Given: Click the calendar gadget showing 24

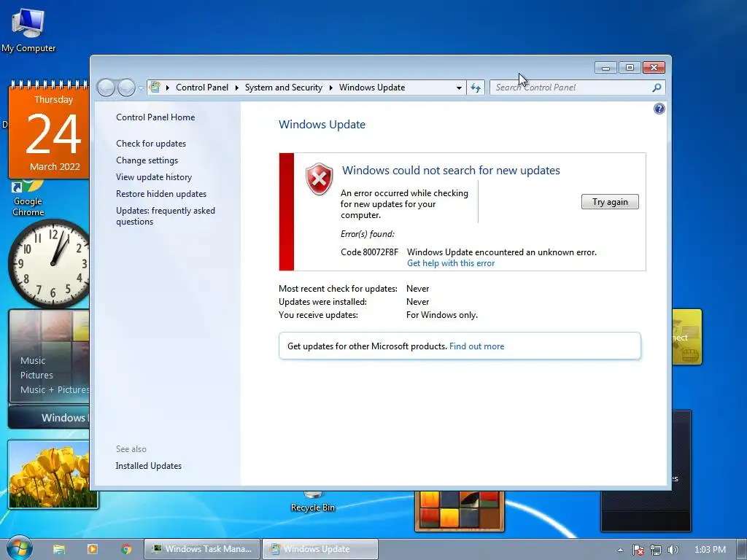Looking at the screenshot, I should pos(49,128).
